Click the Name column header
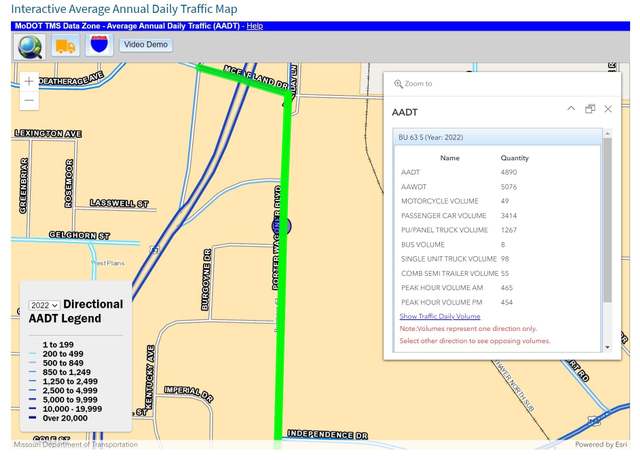The width and height of the screenshot is (640, 460). tap(450, 158)
